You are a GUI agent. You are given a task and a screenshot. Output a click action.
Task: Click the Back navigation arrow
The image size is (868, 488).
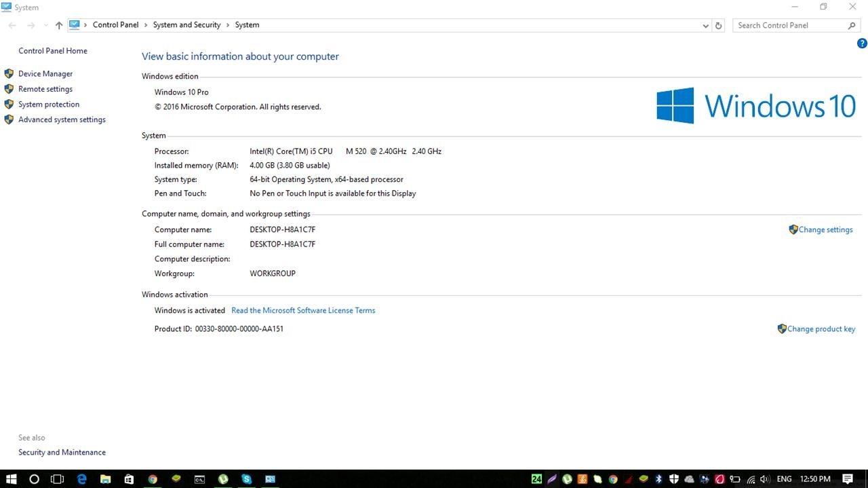tap(12, 25)
